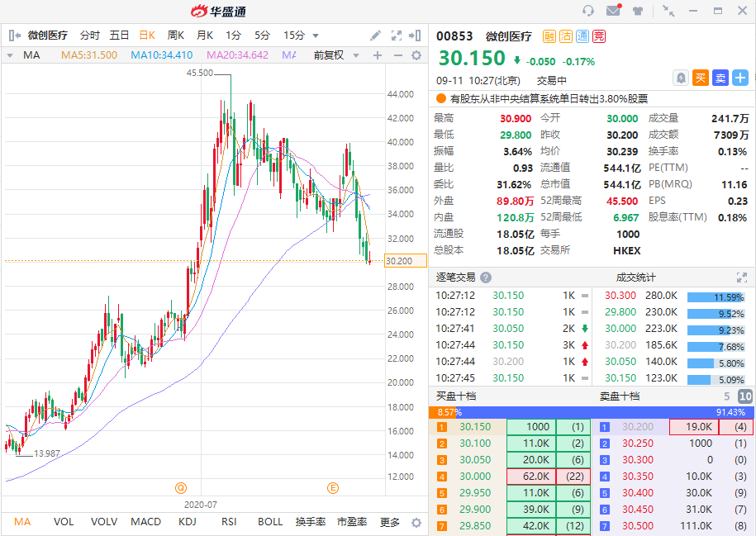Select ask level 1 price 30.200
The height and width of the screenshot is (536, 756).
pos(637,427)
